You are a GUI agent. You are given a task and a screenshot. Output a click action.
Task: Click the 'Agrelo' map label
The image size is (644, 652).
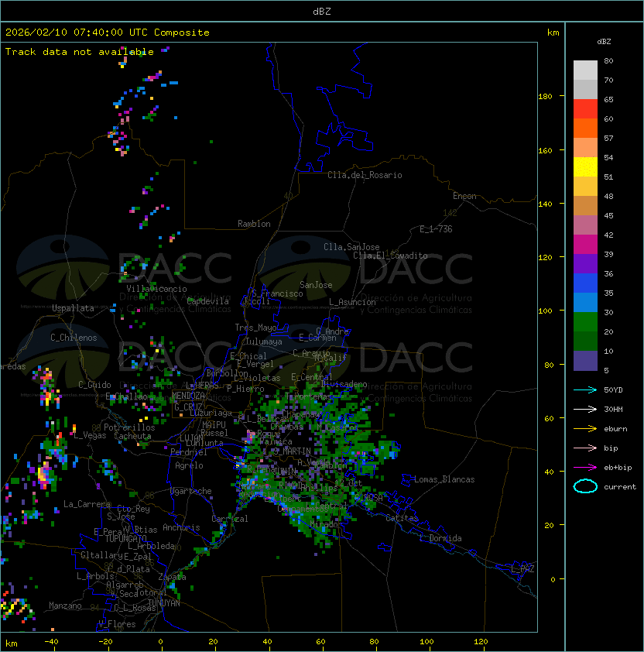pos(189,465)
